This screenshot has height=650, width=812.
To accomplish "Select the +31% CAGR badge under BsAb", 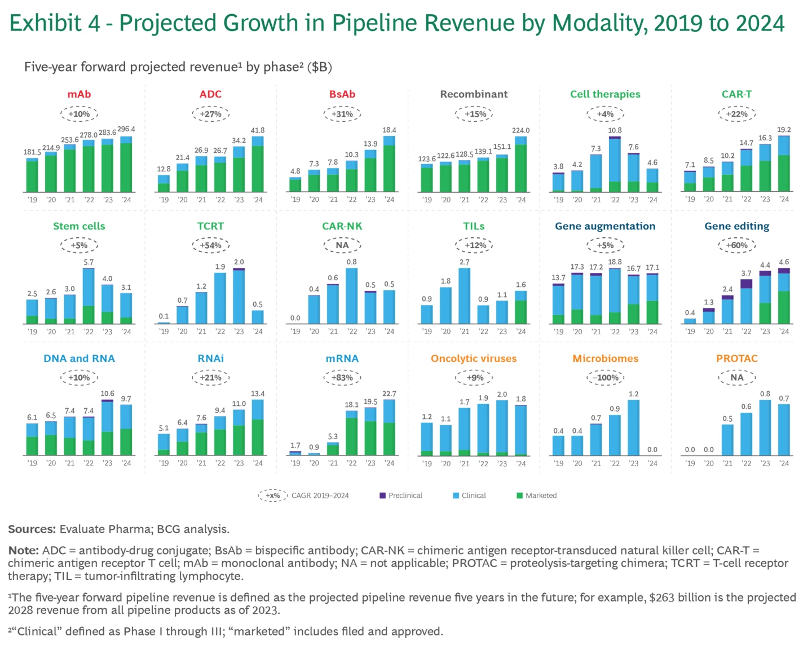I will coord(342,114).
